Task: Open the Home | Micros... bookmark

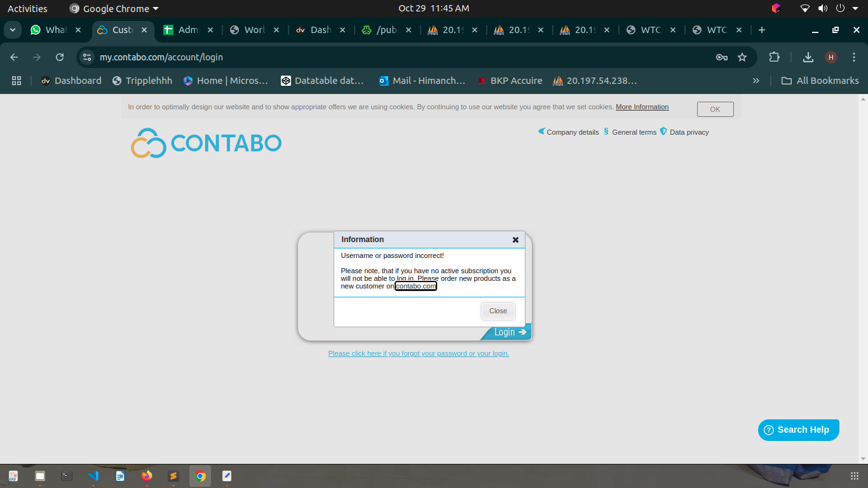Action: tap(226, 81)
